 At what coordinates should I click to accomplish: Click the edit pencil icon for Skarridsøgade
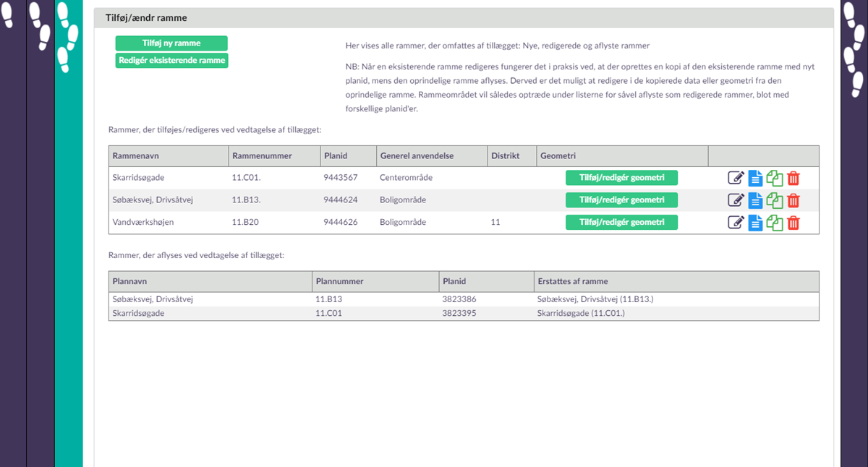736,179
